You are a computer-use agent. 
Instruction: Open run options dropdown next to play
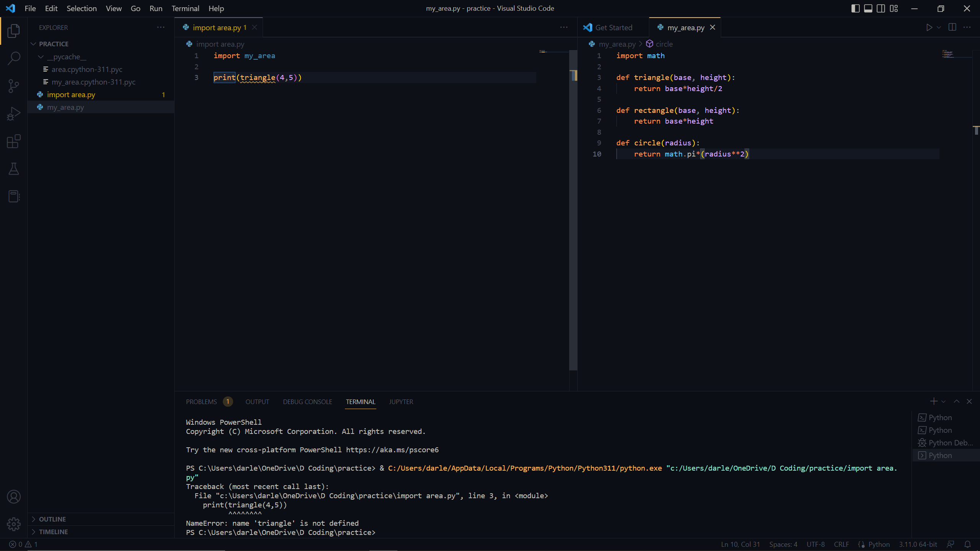939,28
